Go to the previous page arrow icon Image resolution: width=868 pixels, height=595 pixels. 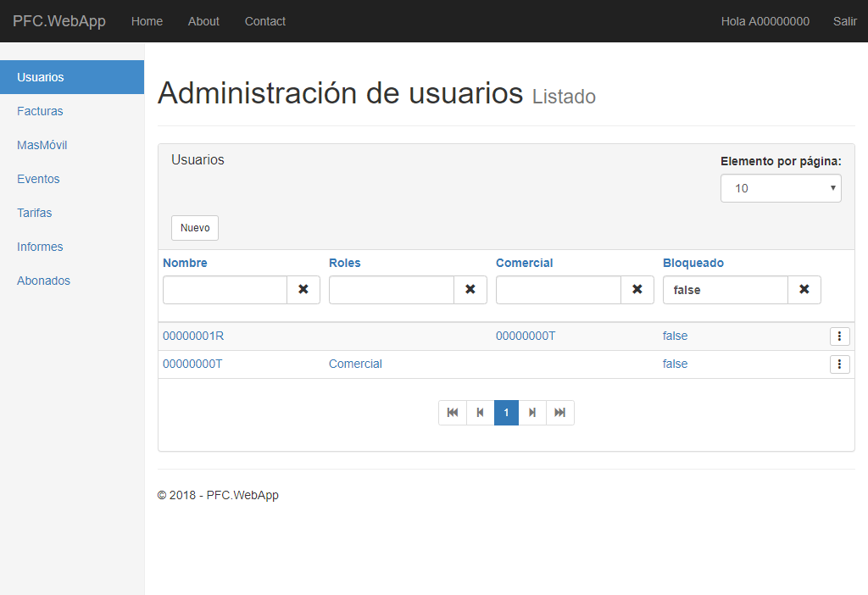point(480,412)
